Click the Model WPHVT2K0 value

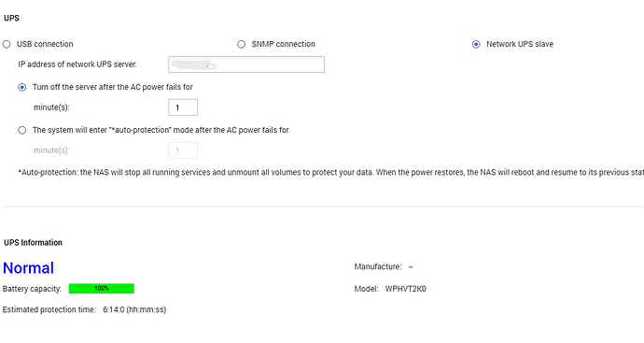pos(406,289)
